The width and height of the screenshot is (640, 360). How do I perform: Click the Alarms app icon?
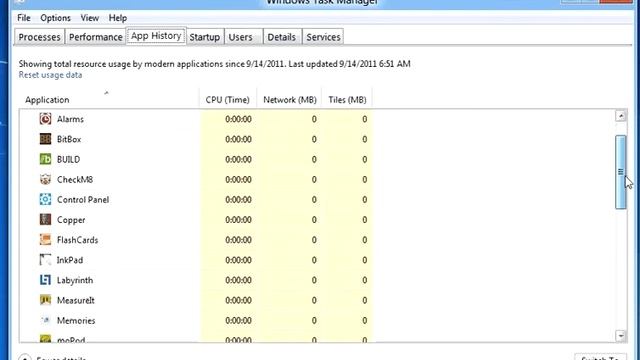click(x=45, y=119)
